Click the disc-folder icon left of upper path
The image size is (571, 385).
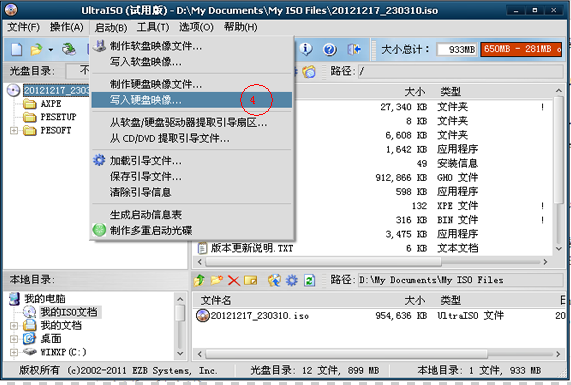click(309, 71)
